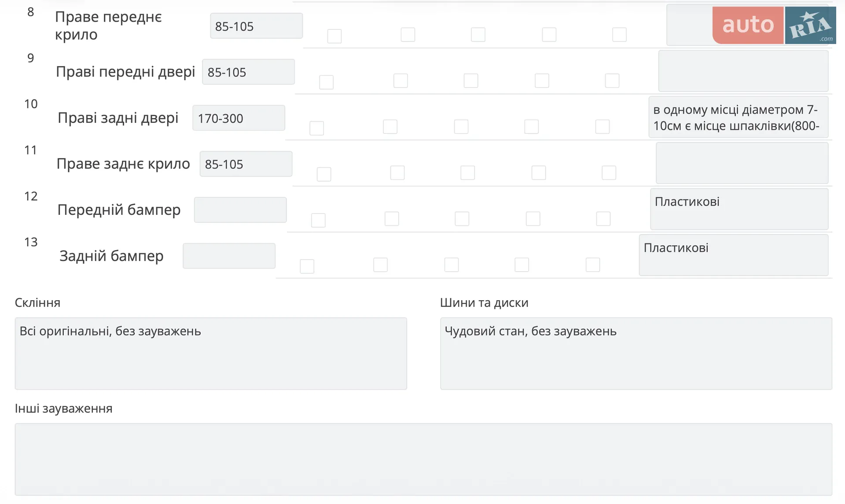Click the 170-300 thickness field
The height and width of the screenshot is (504, 845).
pos(239,118)
